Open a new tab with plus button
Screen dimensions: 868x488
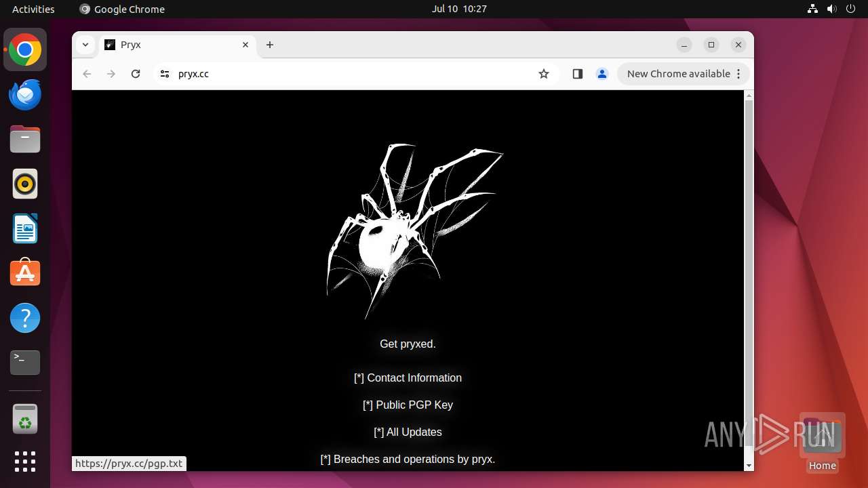[x=270, y=45]
